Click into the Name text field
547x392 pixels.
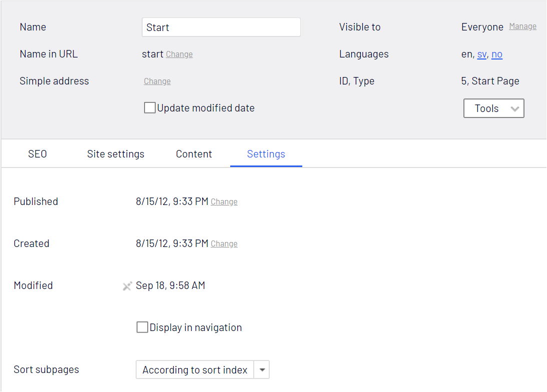coord(221,27)
